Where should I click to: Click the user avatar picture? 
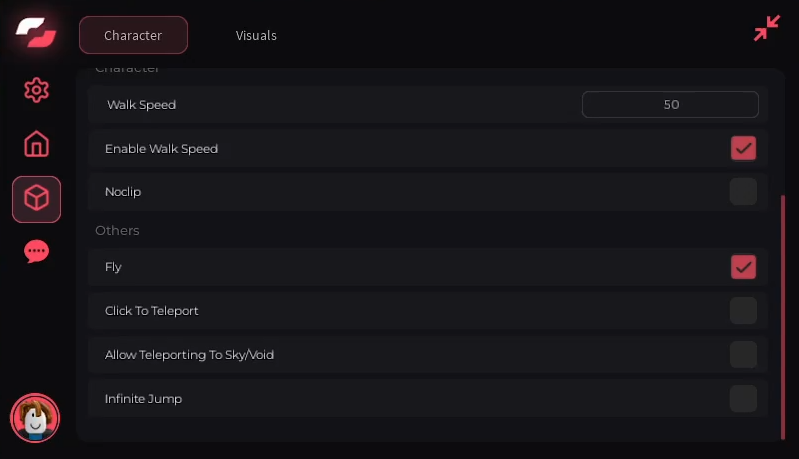point(35,417)
